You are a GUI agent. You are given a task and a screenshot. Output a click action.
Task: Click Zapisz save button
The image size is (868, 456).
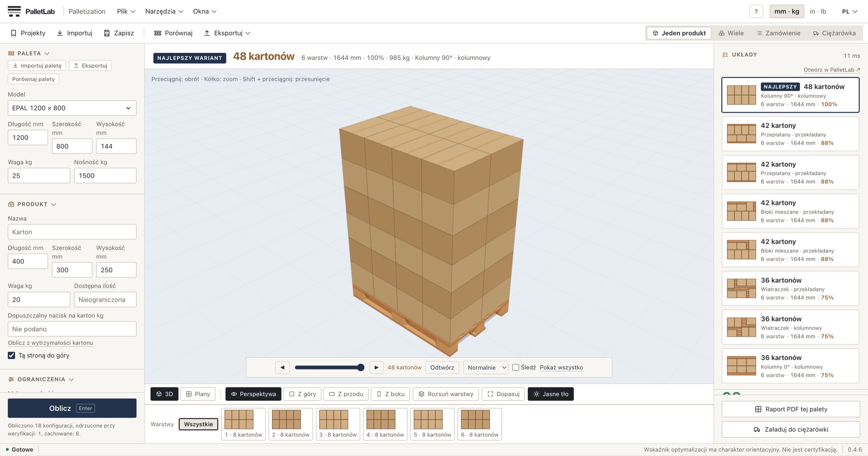[x=119, y=33]
